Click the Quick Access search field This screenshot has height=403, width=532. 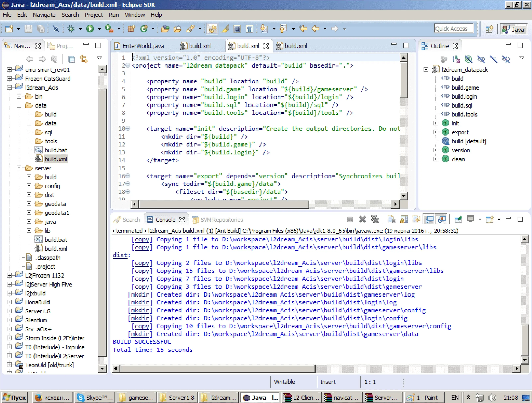click(454, 29)
